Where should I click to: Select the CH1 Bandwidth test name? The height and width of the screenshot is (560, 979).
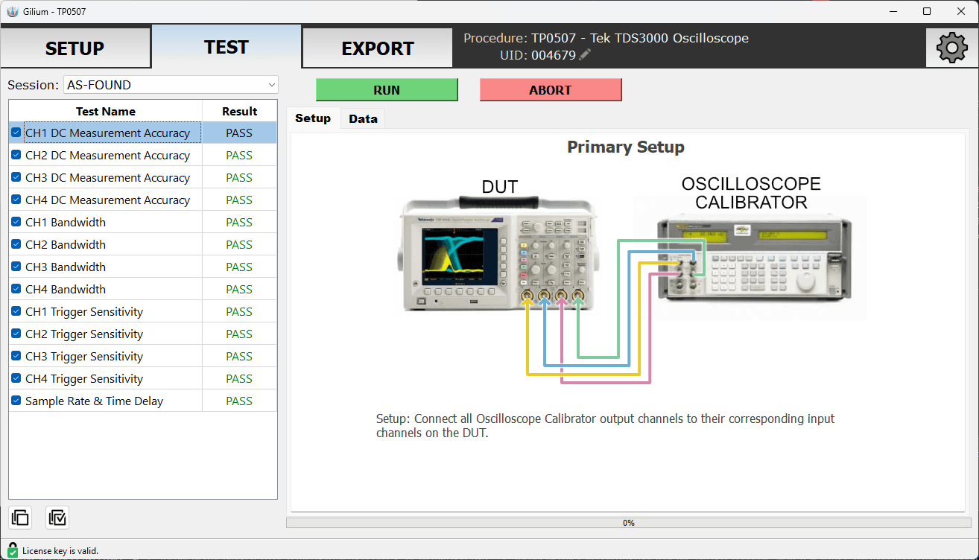(66, 222)
